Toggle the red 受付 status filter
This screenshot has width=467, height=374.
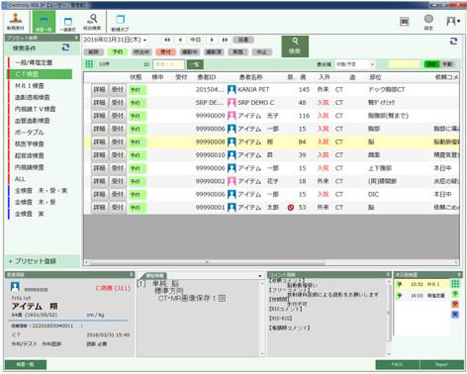point(166,52)
